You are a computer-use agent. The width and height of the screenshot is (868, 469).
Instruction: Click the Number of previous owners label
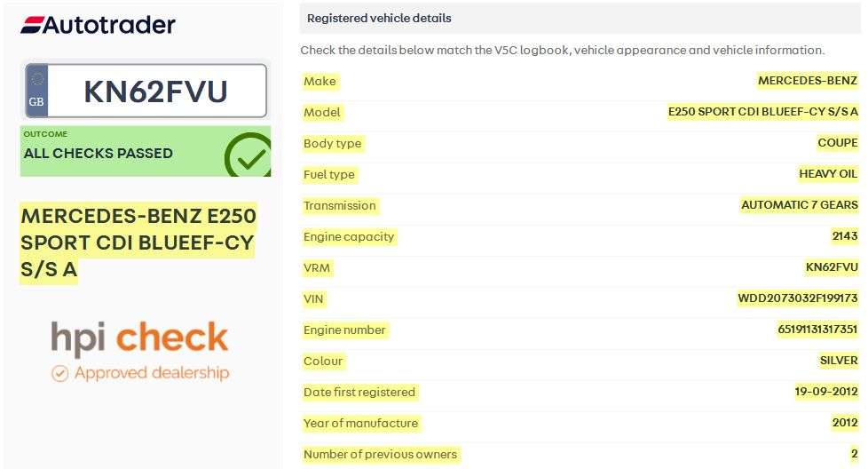click(x=380, y=454)
